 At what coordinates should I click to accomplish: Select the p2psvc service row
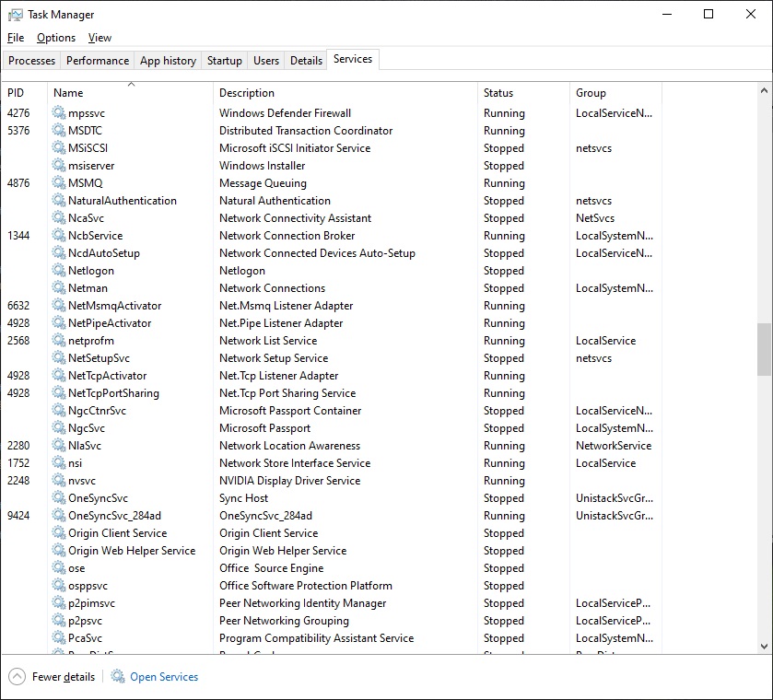click(331, 621)
